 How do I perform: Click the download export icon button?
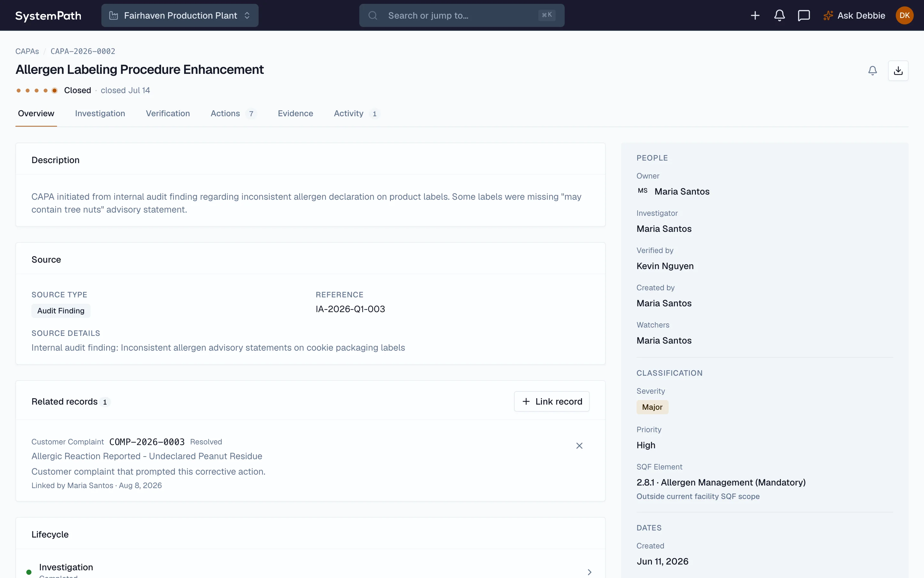(x=898, y=70)
